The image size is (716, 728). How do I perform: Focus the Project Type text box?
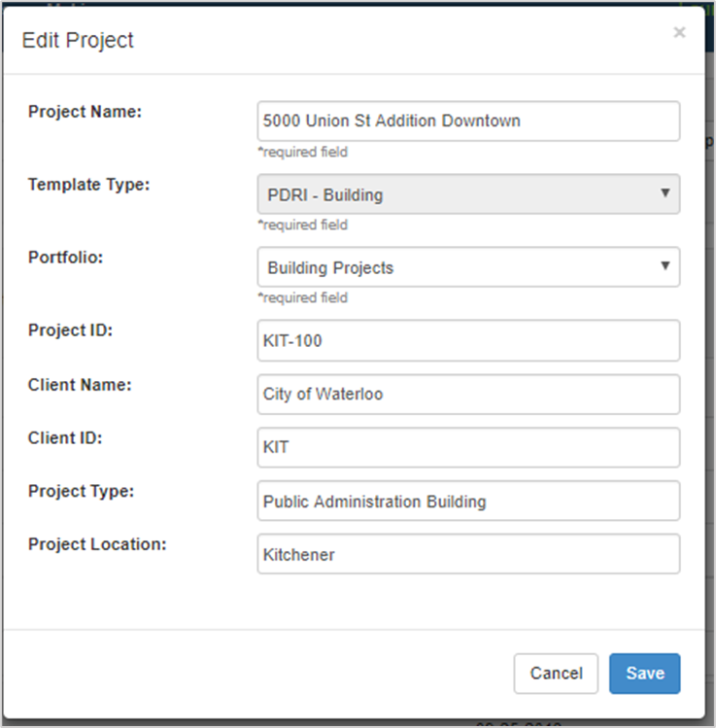click(468, 501)
